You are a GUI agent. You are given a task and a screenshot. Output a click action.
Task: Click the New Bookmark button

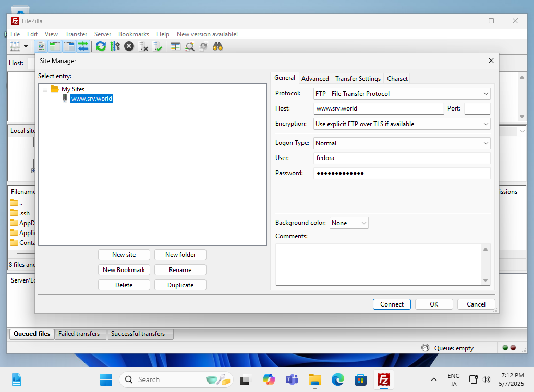click(124, 270)
